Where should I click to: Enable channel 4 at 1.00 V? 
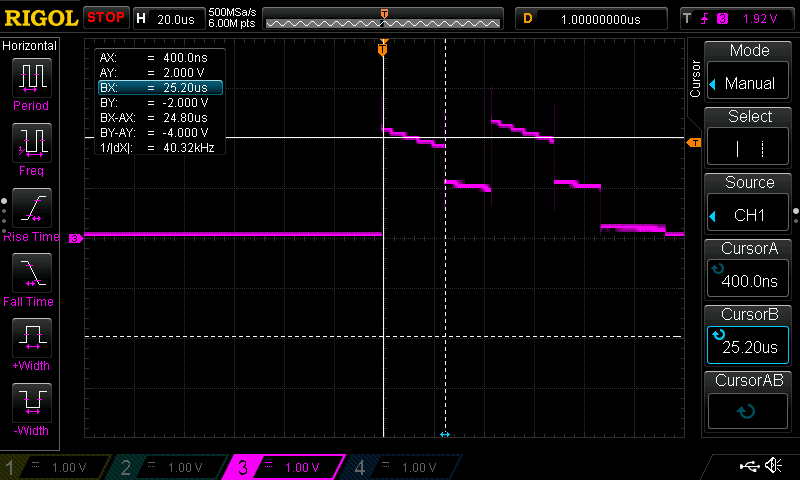coord(403,467)
